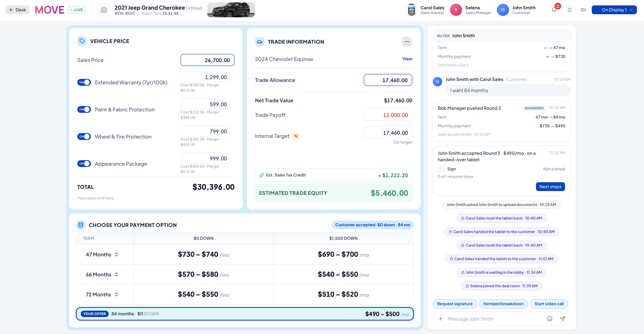Edit the Trade Allowance field
This screenshot has width=644, height=334.
tap(388, 80)
